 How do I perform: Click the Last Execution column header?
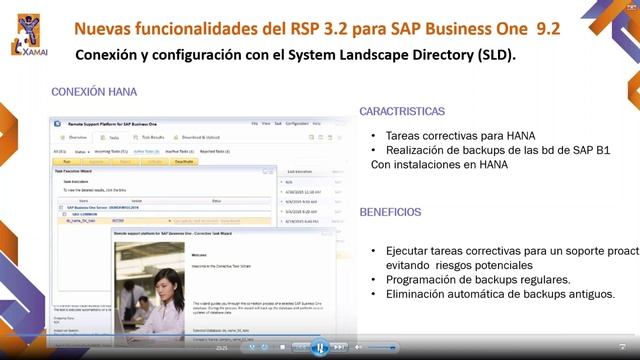[299, 172]
